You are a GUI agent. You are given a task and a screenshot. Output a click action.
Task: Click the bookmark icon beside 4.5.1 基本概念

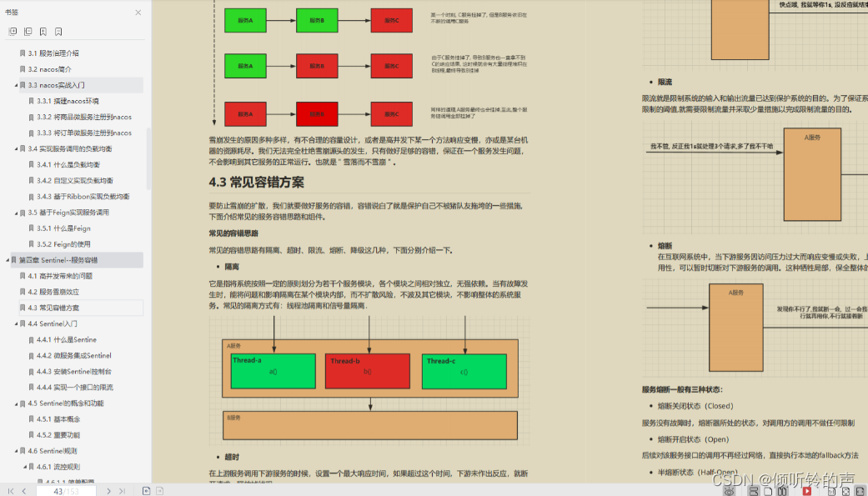tap(31, 419)
